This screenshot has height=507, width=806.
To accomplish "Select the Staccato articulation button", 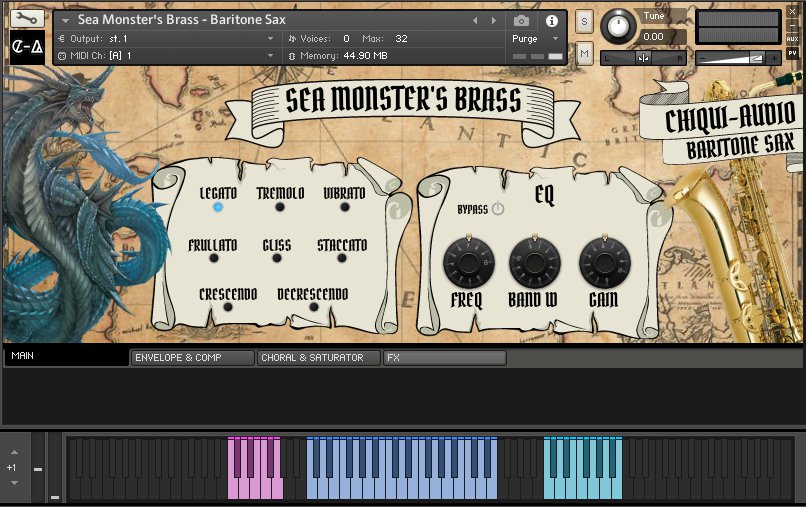I will tap(342, 258).
